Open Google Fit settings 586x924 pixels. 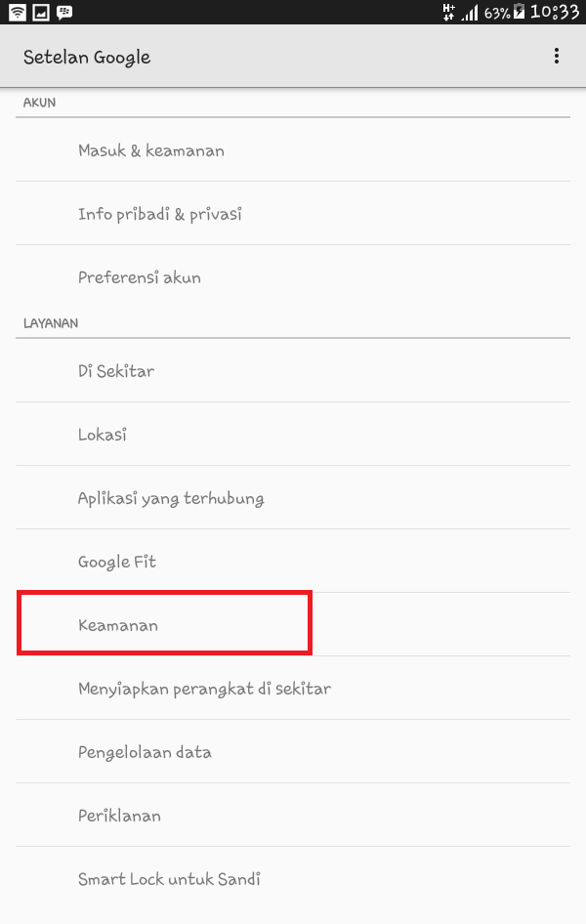pos(117,562)
